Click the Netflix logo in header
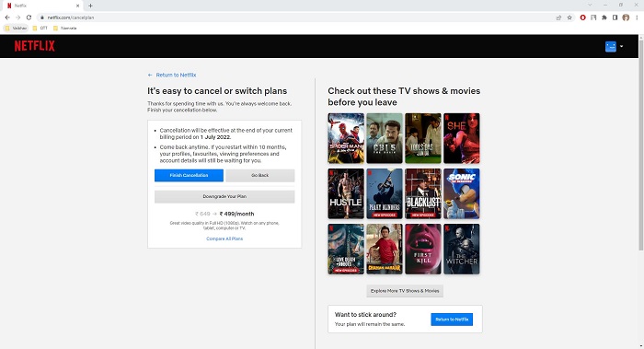This screenshot has height=349, width=644. tap(35, 46)
